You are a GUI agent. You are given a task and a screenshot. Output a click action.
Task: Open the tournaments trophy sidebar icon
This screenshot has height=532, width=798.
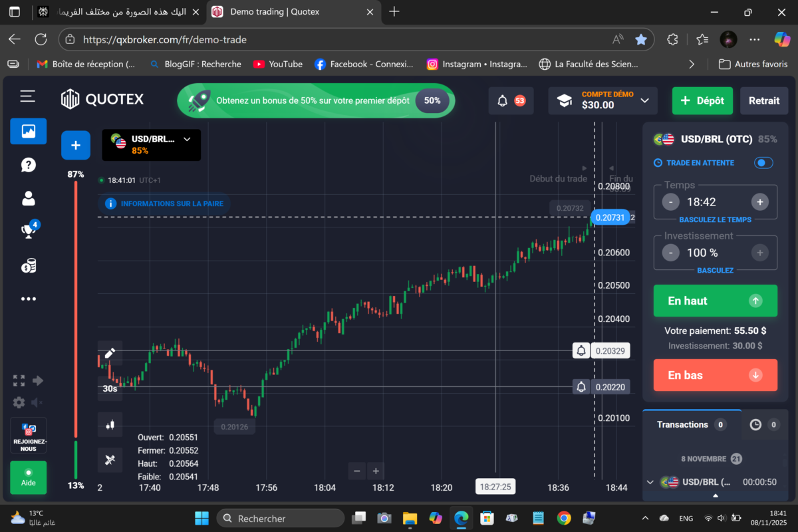[x=28, y=231]
